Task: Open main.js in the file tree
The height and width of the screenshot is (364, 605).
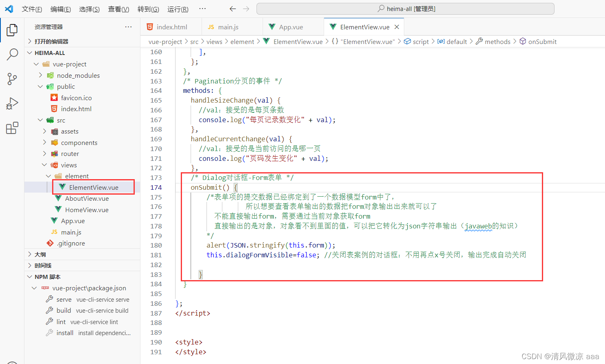Action: tap(71, 232)
